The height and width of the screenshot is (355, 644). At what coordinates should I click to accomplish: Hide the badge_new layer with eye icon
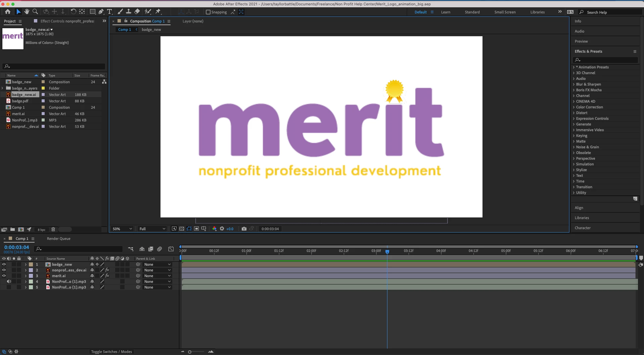click(4, 264)
